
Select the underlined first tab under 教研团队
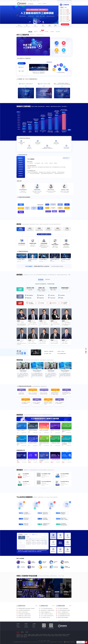(x=41, y=280)
